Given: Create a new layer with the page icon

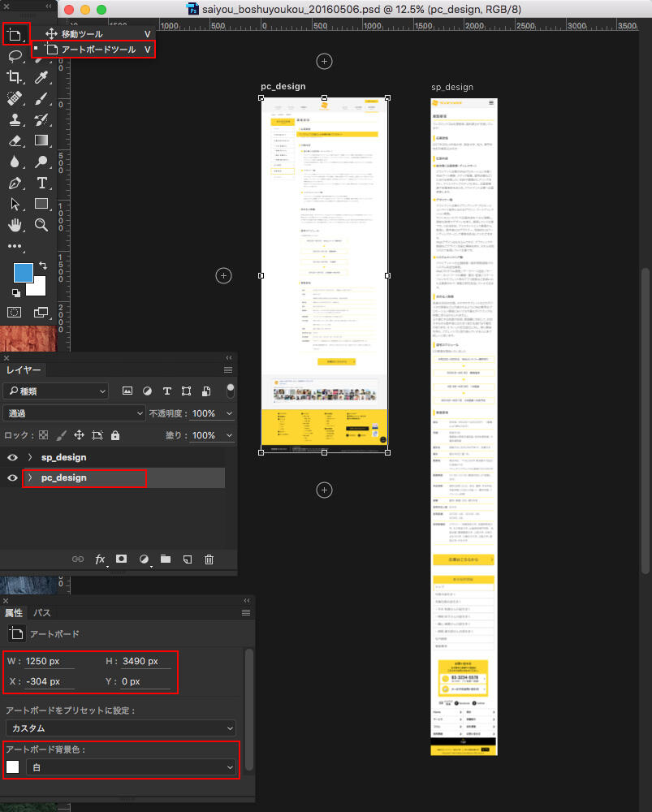Looking at the screenshot, I should [x=187, y=559].
